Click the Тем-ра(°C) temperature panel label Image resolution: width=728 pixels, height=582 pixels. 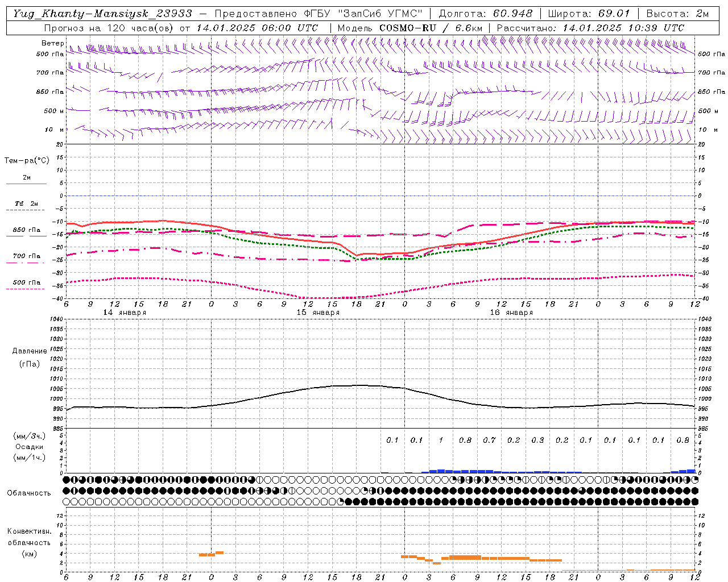[27, 161]
